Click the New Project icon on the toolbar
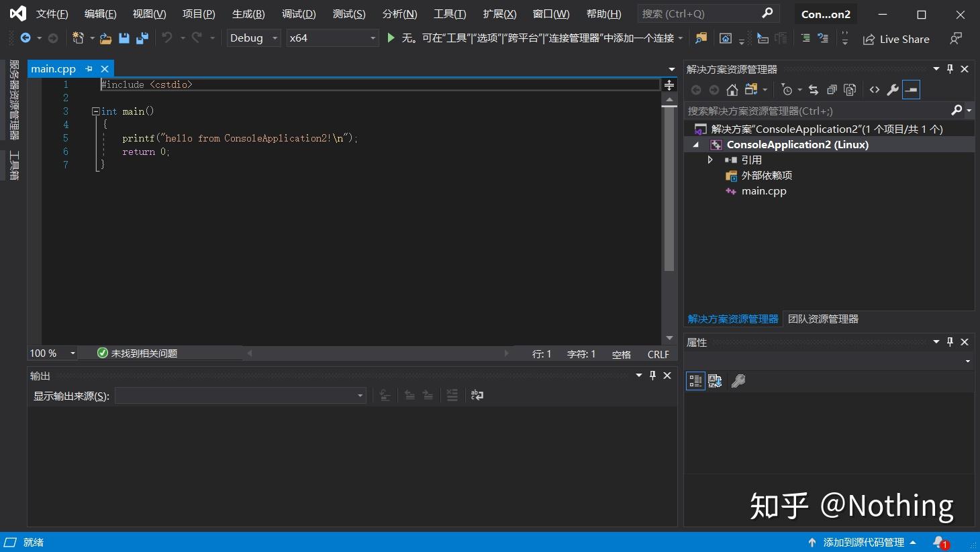 tap(77, 38)
